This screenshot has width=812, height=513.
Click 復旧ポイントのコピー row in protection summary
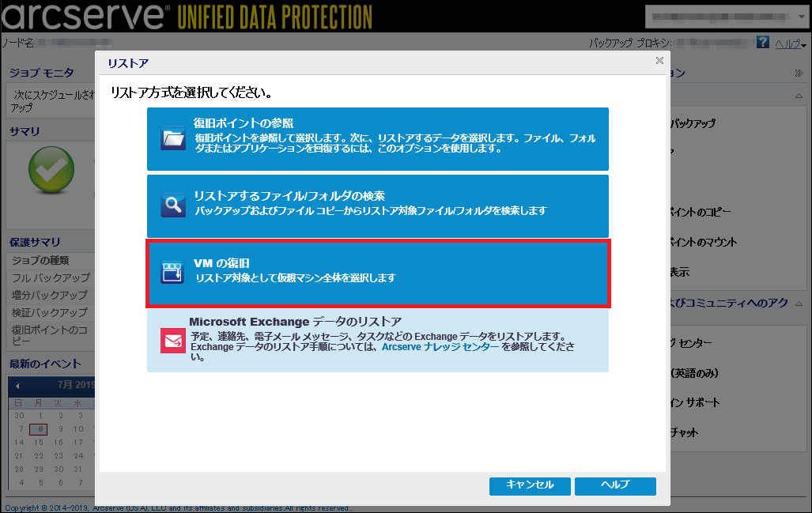pyautogui.click(x=51, y=335)
